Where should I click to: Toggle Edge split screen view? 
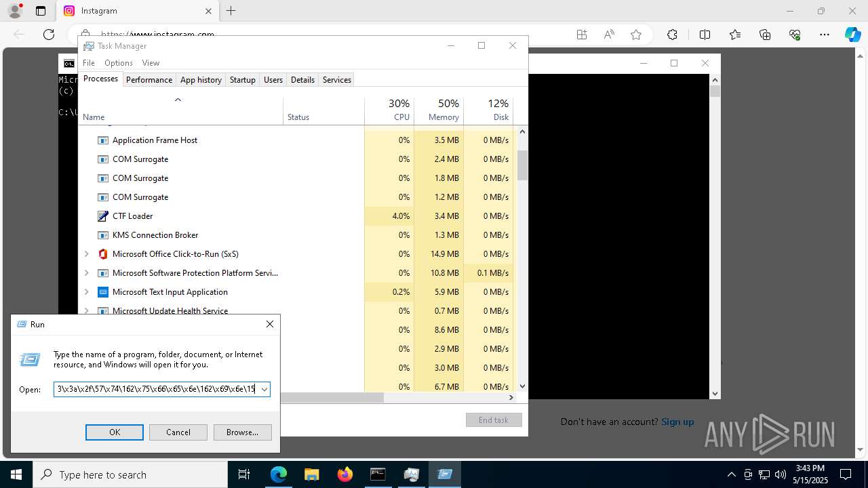[x=705, y=35]
